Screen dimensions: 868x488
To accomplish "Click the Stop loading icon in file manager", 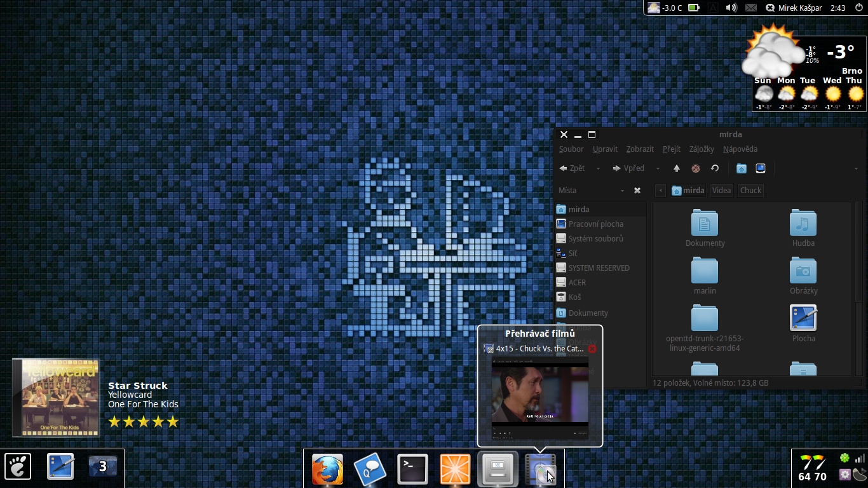I will point(695,168).
